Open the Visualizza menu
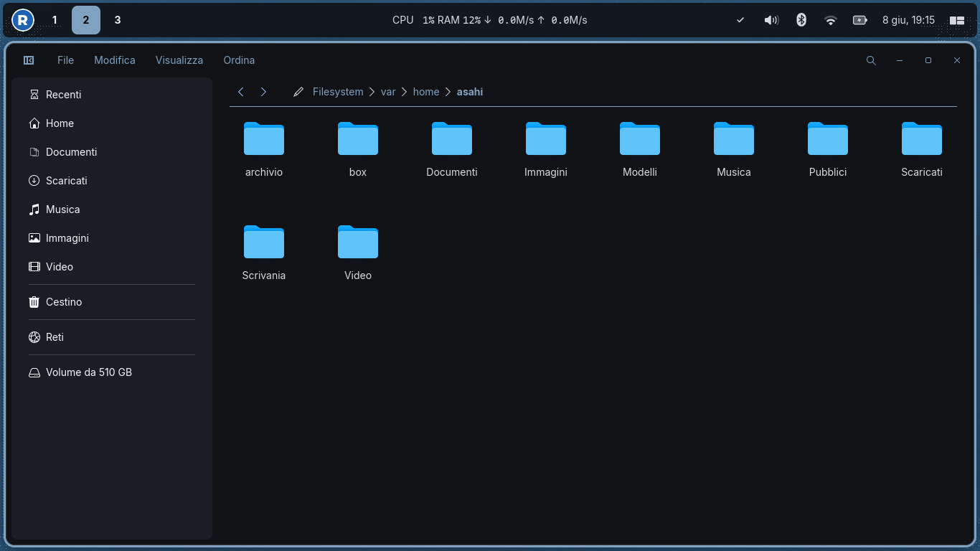The image size is (980, 551). (179, 60)
